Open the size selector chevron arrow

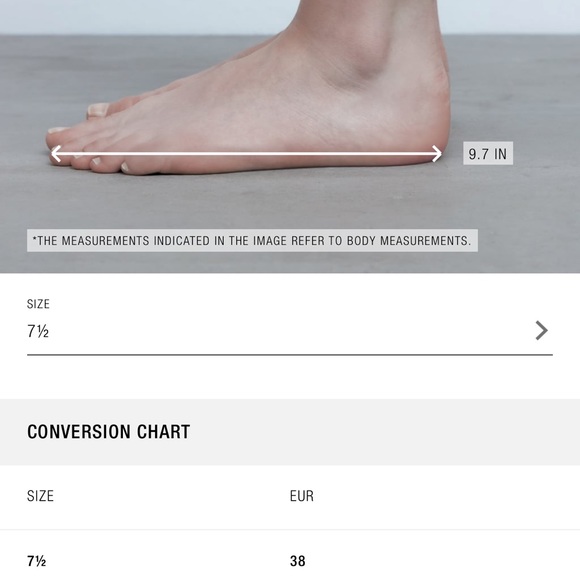pos(542,330)
